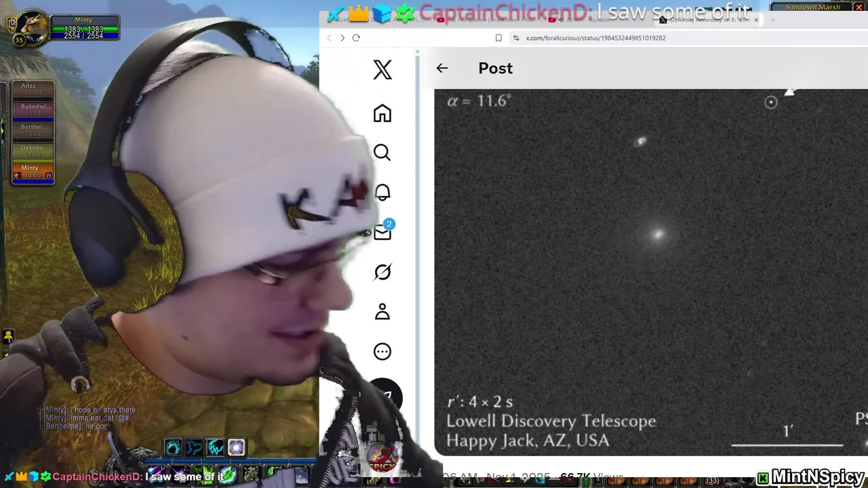Activate the third stance bar icon

(x=216, y=447)
